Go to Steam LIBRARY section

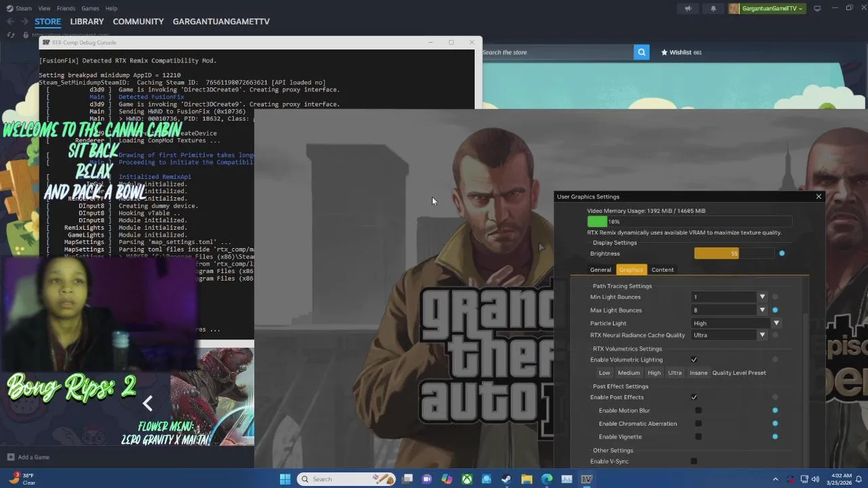point(87,22)
